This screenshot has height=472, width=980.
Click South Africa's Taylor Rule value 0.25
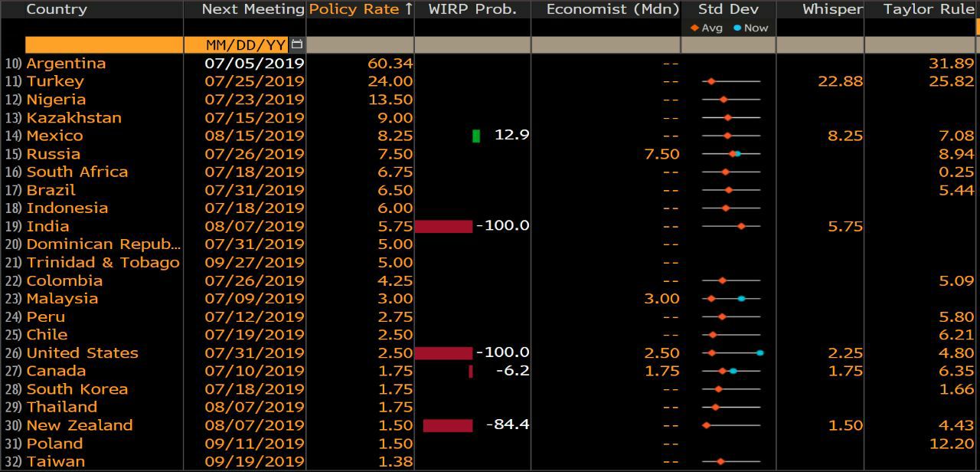(956, 172)
